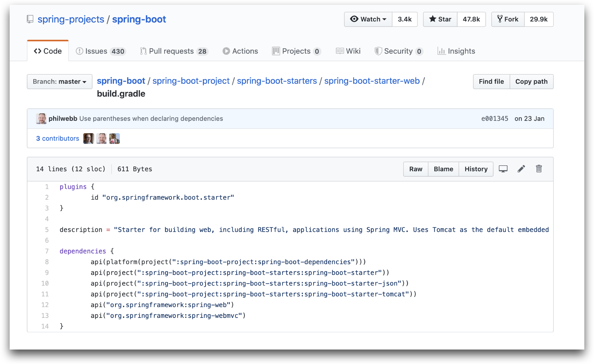Open the Pull requests tab
The image size is (594, 364).
tap(174, 51)
